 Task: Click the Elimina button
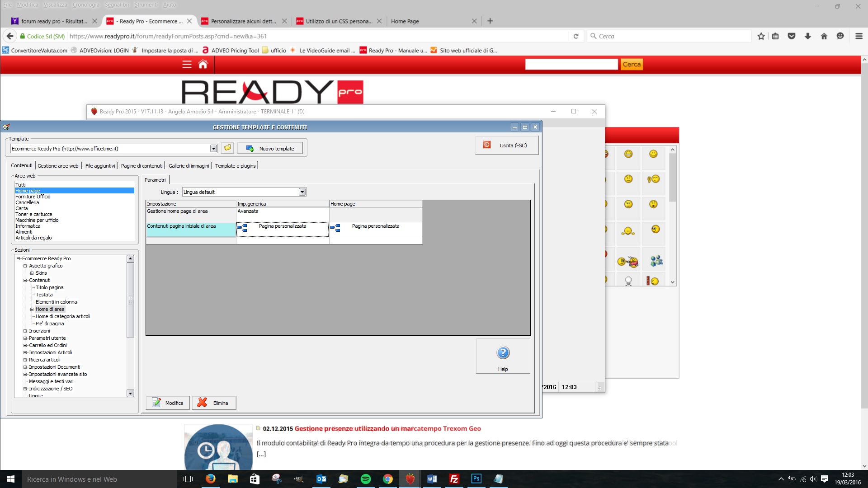point(214,403)
